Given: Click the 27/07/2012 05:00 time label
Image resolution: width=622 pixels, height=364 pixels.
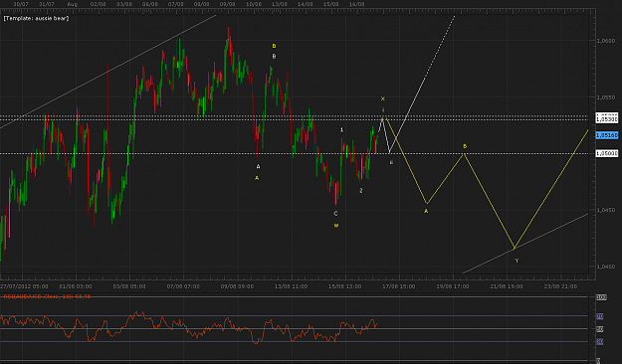Looking at the screenshot, I should click(24, 286).
